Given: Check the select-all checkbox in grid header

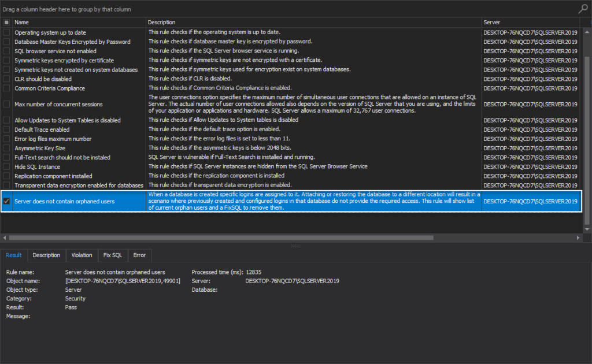Looking at the screenshot, I should click(x=5, y=22).
